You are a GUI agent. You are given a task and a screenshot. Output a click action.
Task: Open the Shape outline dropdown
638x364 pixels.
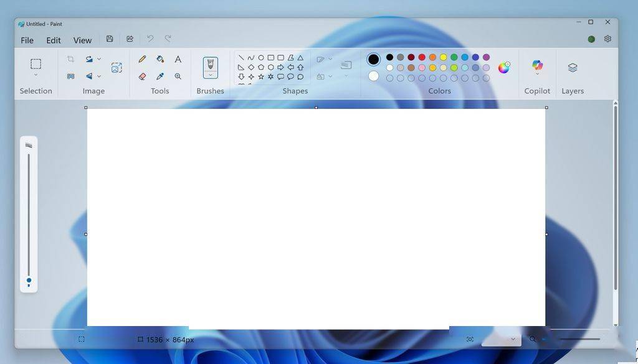click(330, 59)
